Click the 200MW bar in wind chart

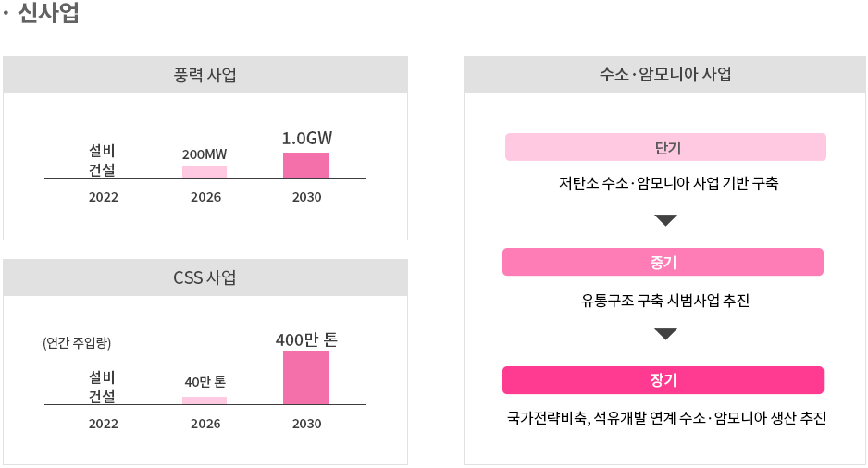tap(205, 172)
